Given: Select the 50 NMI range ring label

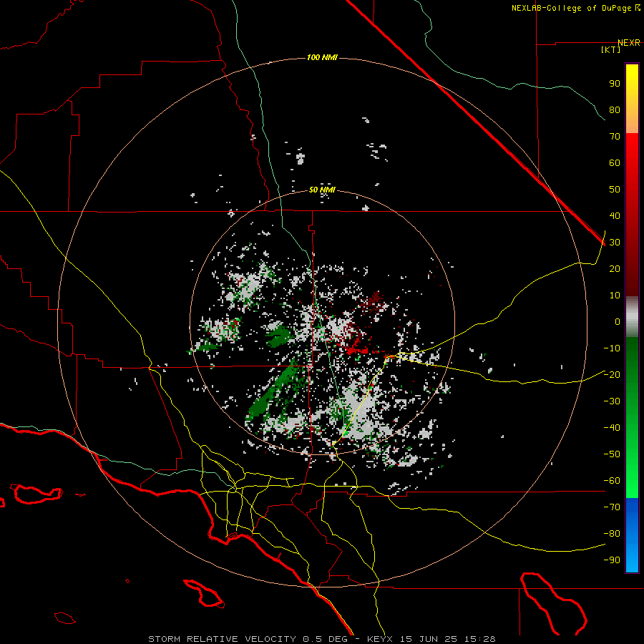Looking at the screenshot, I should (x=322, y=190).
